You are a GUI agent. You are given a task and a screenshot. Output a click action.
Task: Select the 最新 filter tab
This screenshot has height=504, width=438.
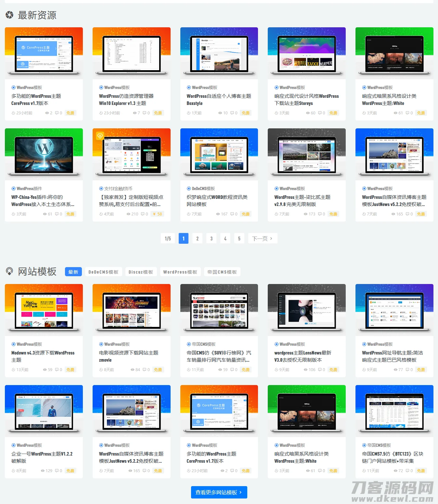coord(73,272)
